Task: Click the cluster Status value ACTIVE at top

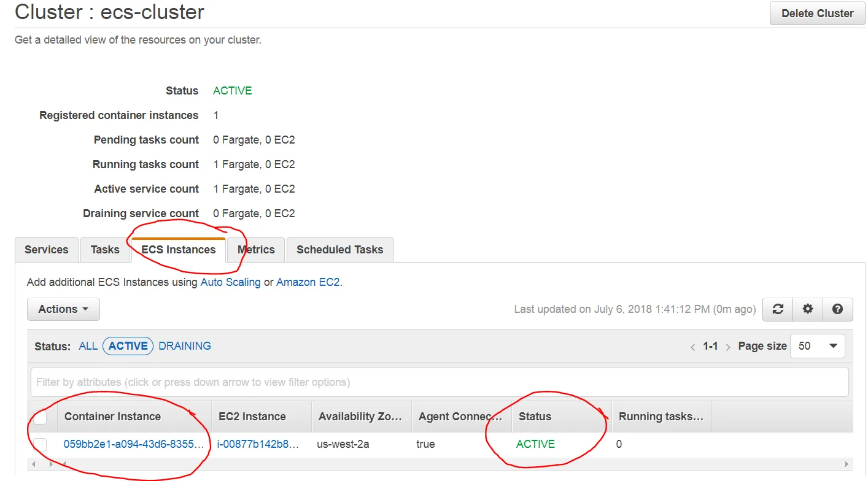Action: (x=233, y=91)
